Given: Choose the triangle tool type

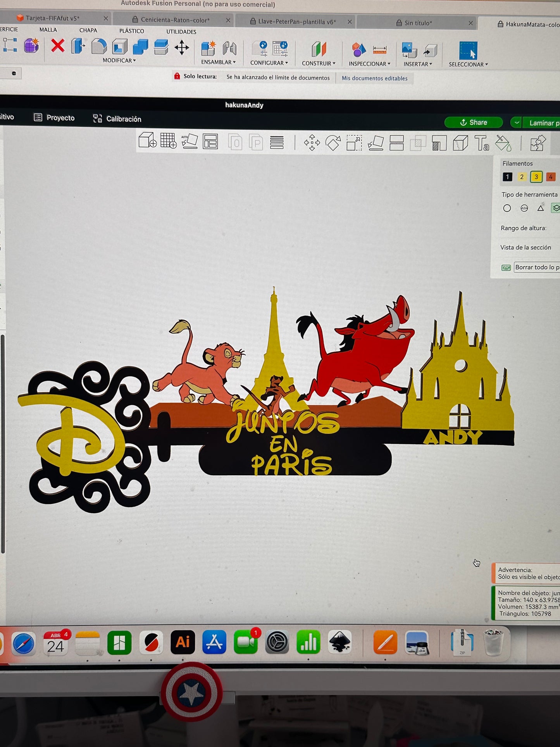Looking at the screenshot, I should pyautogui.click(x=541, y=208).
